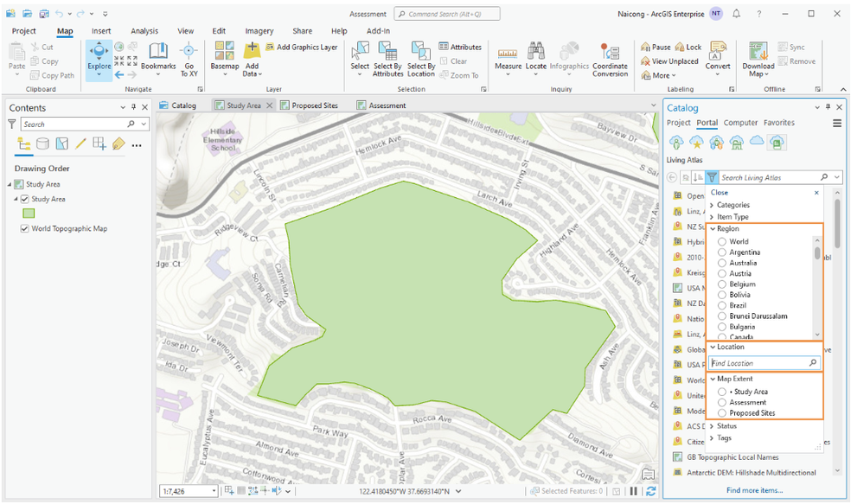Screen dimensions: 851x504
Task: Show the My Content portal icon
Action: (676, 142)
